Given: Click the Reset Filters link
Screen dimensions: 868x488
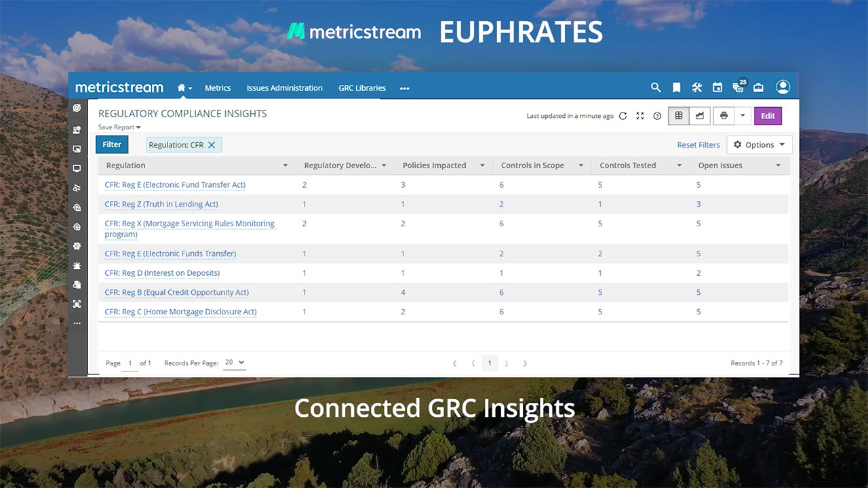Looking at the screenshot, I should tap(698, 145).
